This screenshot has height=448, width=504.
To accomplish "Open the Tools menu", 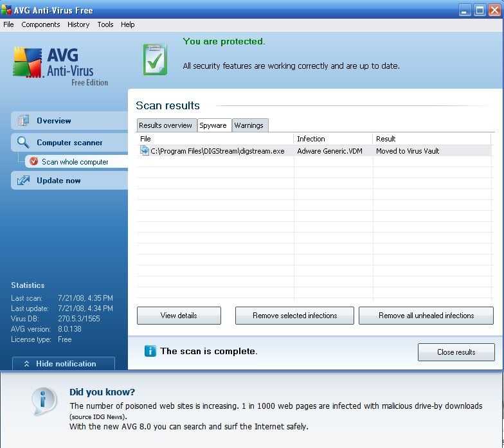I will pyautogui.click(x=105, y=24).
